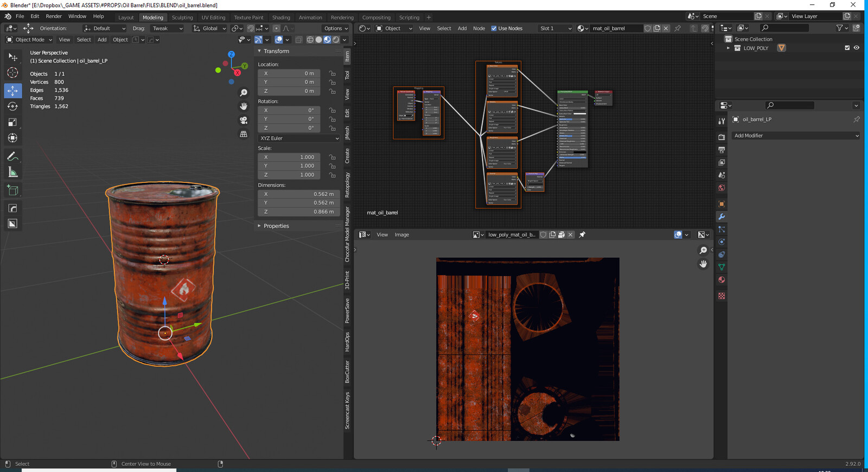Open the Options dropdown in viewport header
This screenshot has height=472, width=868.
(336, 28)
